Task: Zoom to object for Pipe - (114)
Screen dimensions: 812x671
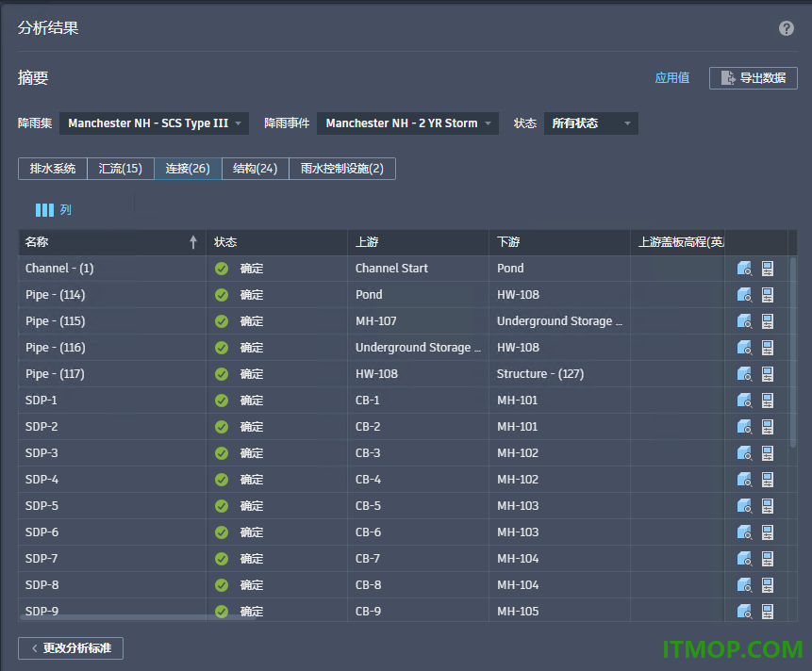Action: coord(744,295)
